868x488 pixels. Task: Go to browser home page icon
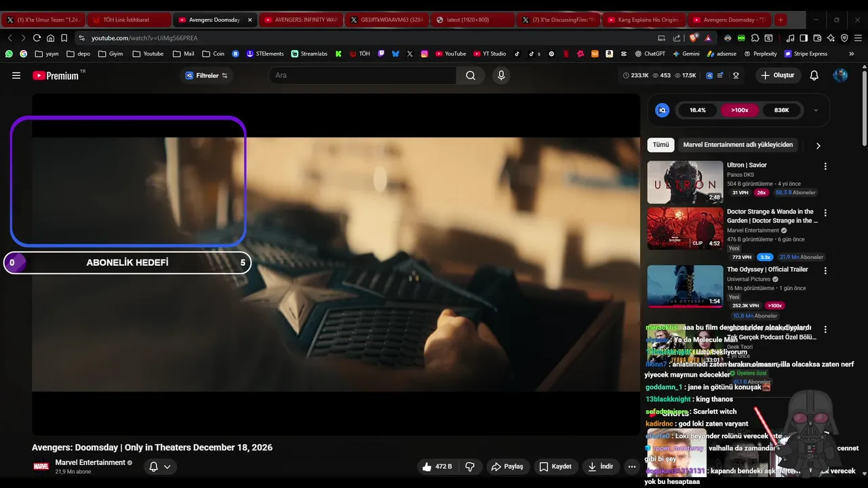[x=50, y=38]
